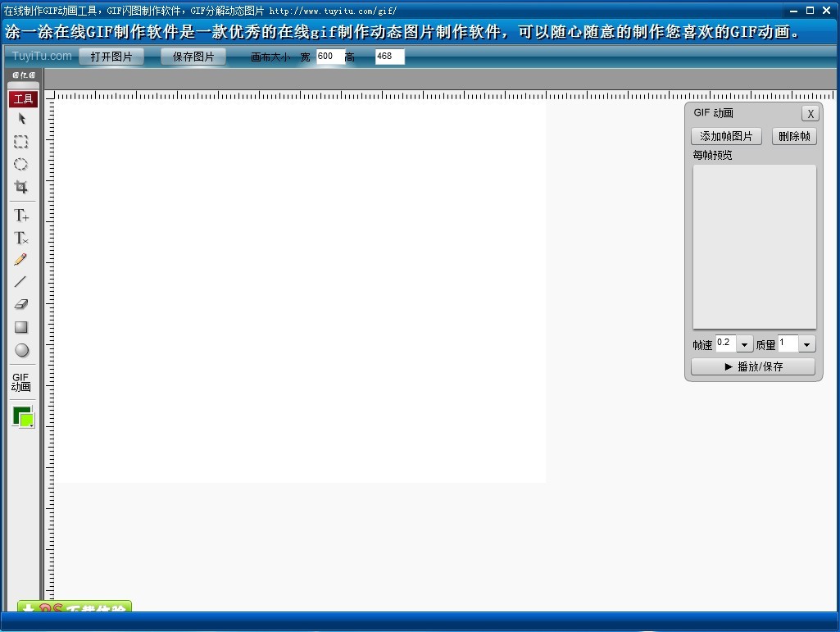840x632 pixels.
Task: Select the rectangular marquee selection tool
Action: click(21, 142)
